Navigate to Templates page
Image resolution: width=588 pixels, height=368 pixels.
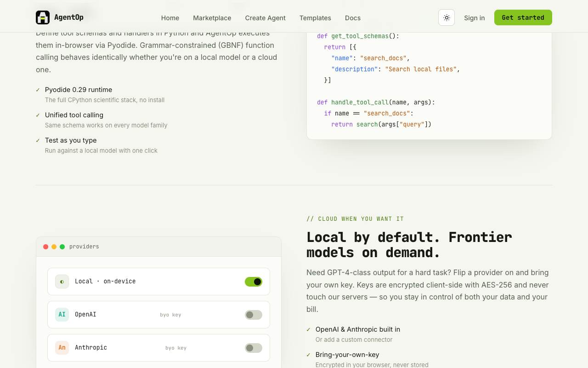(315, 18)
